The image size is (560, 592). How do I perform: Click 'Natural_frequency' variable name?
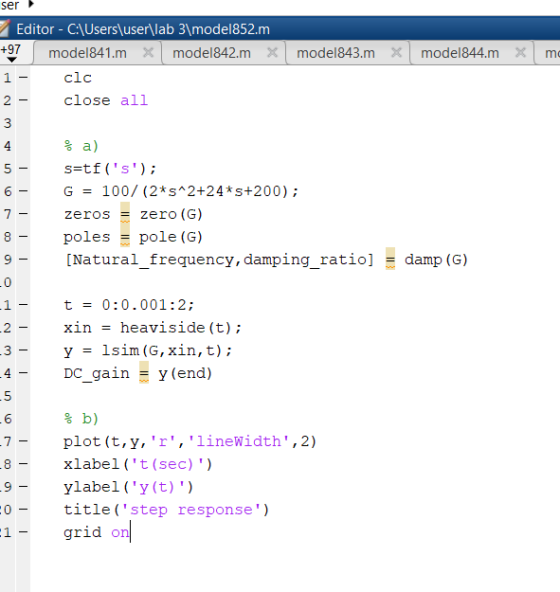153,260
